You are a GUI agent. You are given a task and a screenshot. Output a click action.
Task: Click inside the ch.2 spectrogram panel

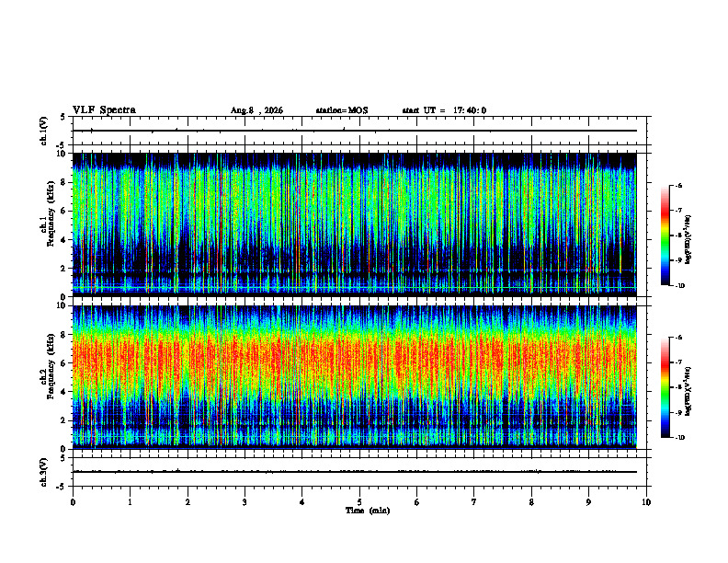354,377
